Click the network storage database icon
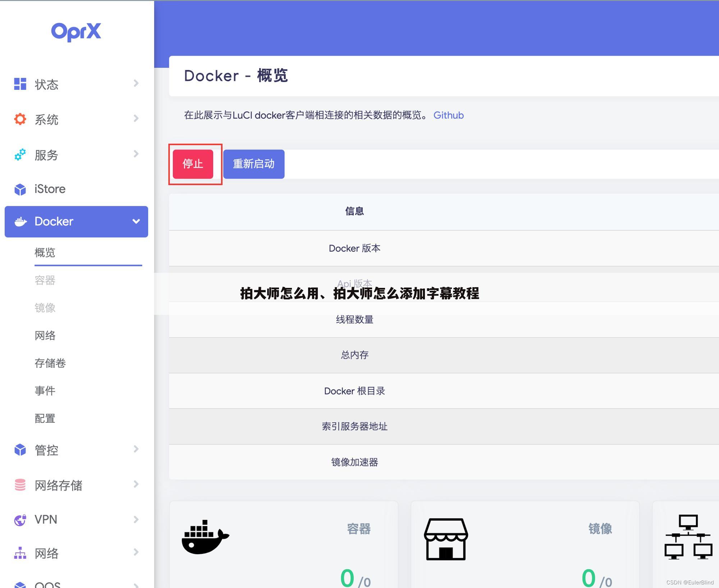The image size is (719, 588). tap(20, 484)
